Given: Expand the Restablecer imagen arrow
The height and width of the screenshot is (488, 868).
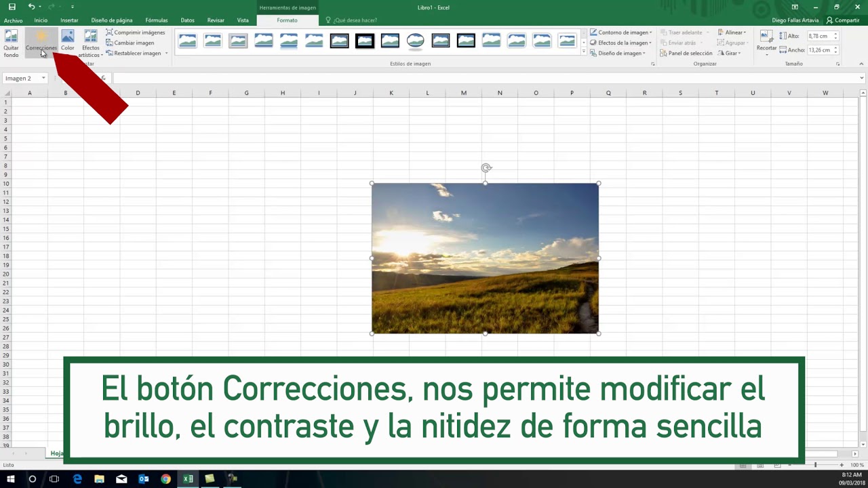Looking at the screenshot, I should 166,53.
